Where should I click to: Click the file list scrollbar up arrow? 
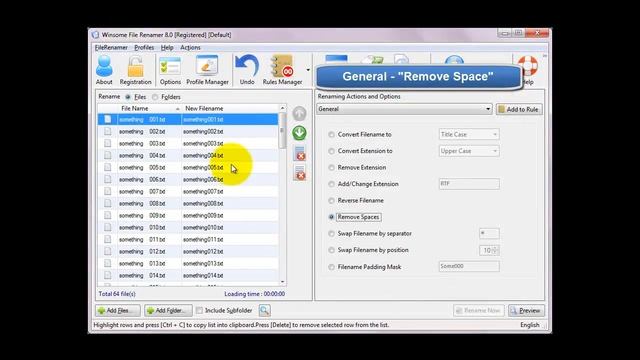click(x=282, y=108)
